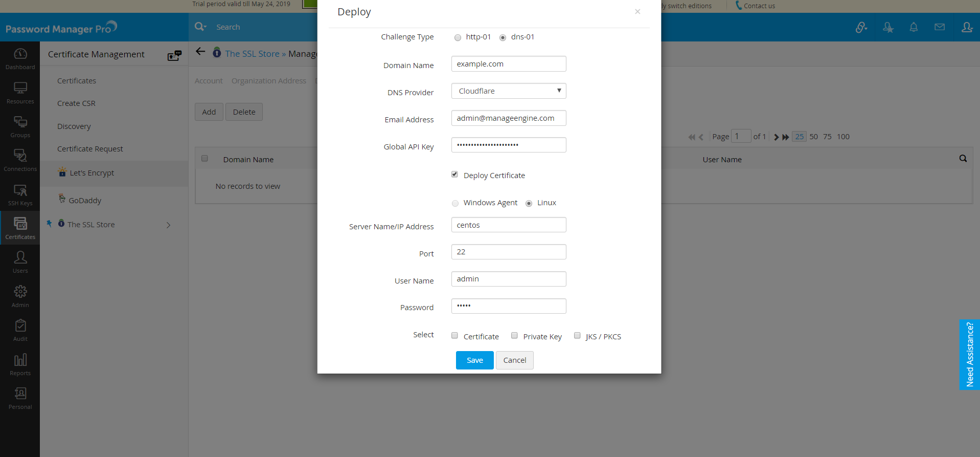The image size is (980, 457).
Task: Open the Contact us link
Action: pos(759,6)
